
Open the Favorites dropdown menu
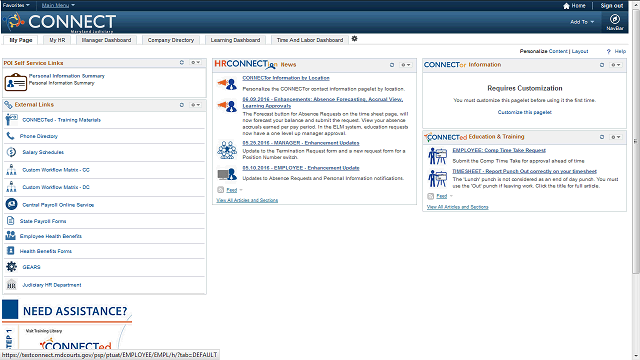16,5
